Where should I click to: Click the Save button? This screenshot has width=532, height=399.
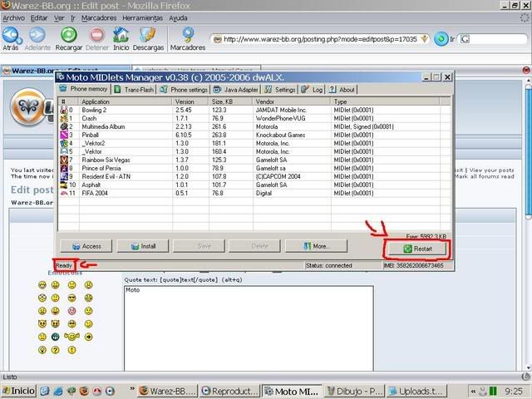click(x=199, y=246)
